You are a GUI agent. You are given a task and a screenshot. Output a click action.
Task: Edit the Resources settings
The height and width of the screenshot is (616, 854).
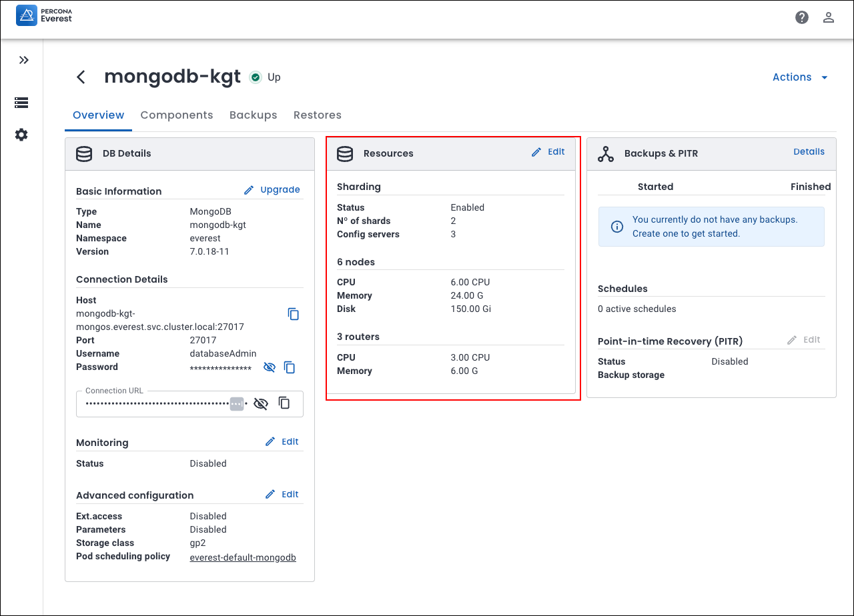click(x=548, y=152)
